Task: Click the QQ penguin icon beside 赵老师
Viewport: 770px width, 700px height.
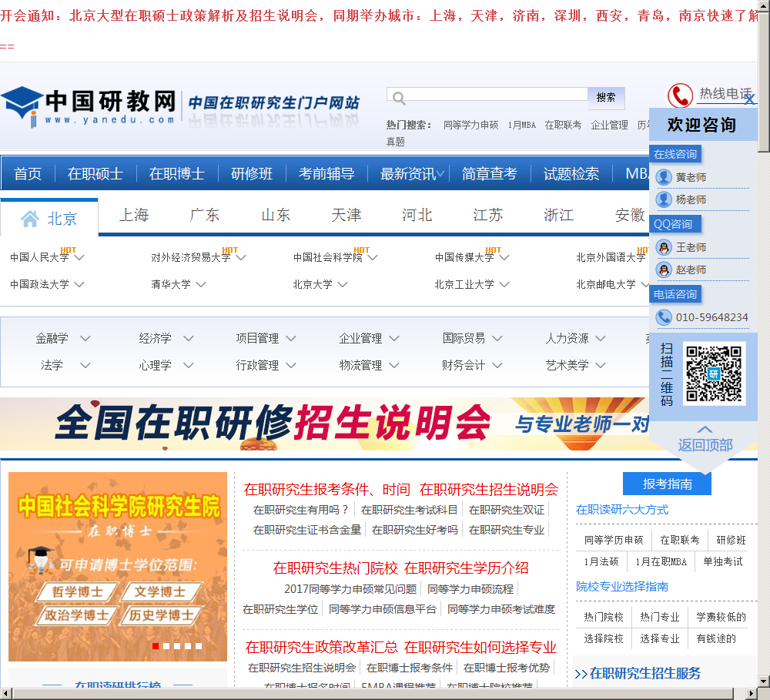Action: [x=664, y=270]
